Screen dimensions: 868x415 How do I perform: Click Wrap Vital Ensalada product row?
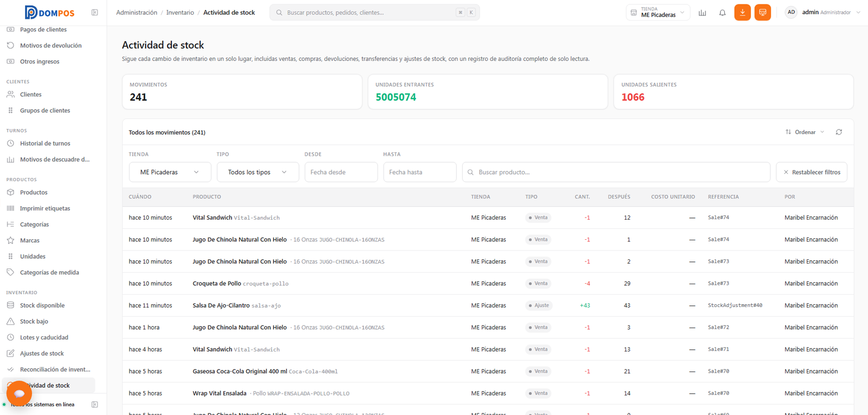(x=488, y=393)
